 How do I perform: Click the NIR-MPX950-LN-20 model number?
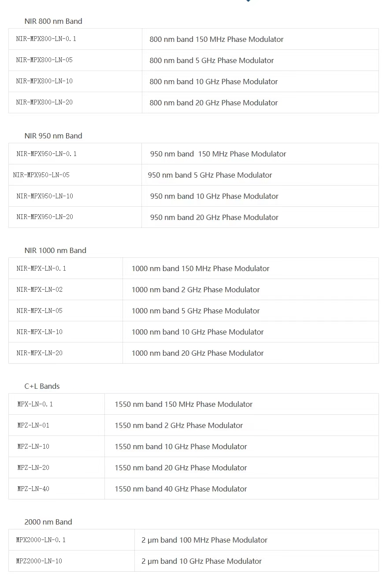coord(45,217)
